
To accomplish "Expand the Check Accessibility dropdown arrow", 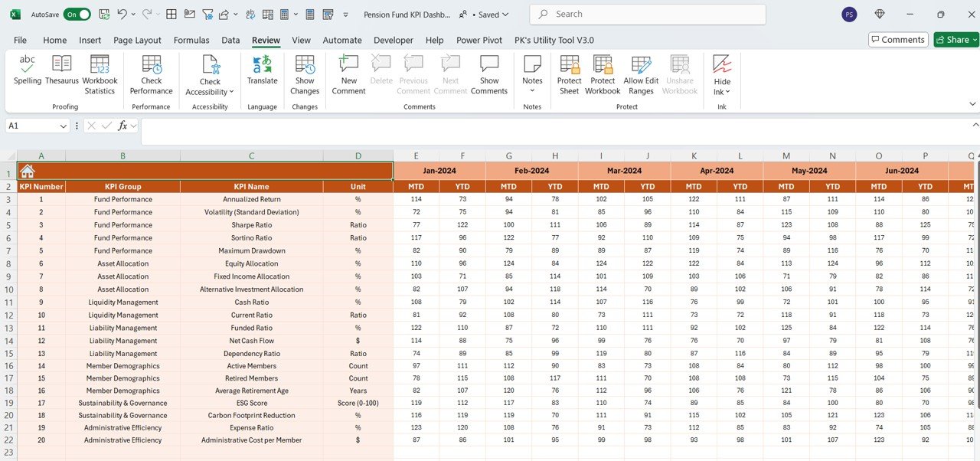I will click(x=231, y=93).
